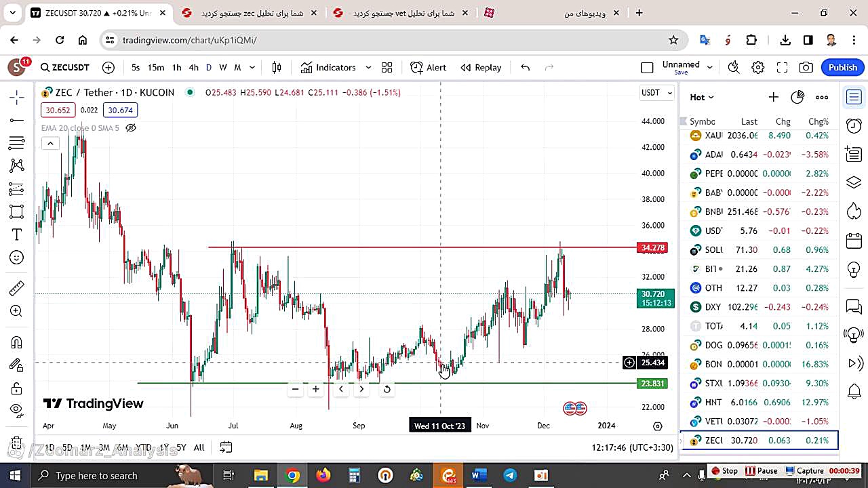Toggle EMA 20 indicator visibility

pos(131,128)
